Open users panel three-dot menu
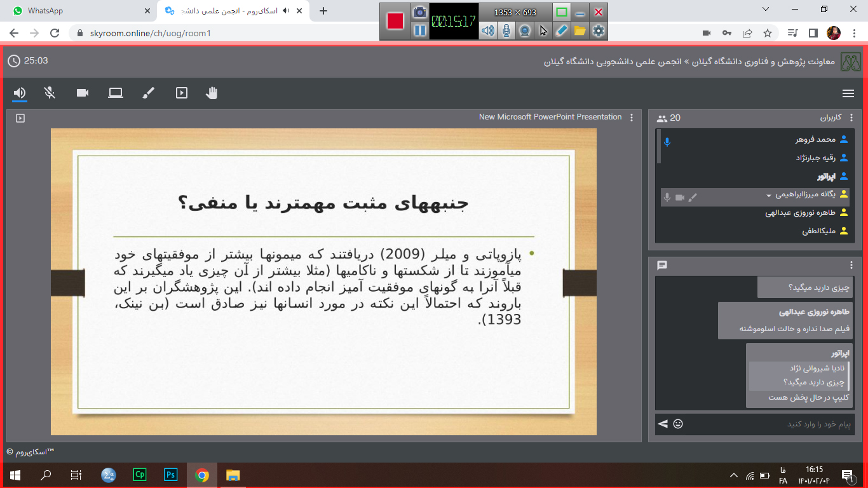This screenshot has height=488, width=868. tap(851, 118)
